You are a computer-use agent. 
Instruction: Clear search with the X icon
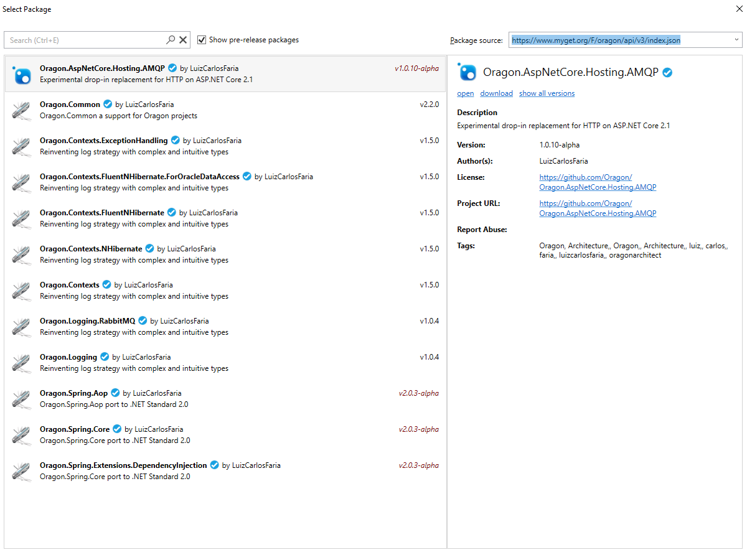pos(183,40)
